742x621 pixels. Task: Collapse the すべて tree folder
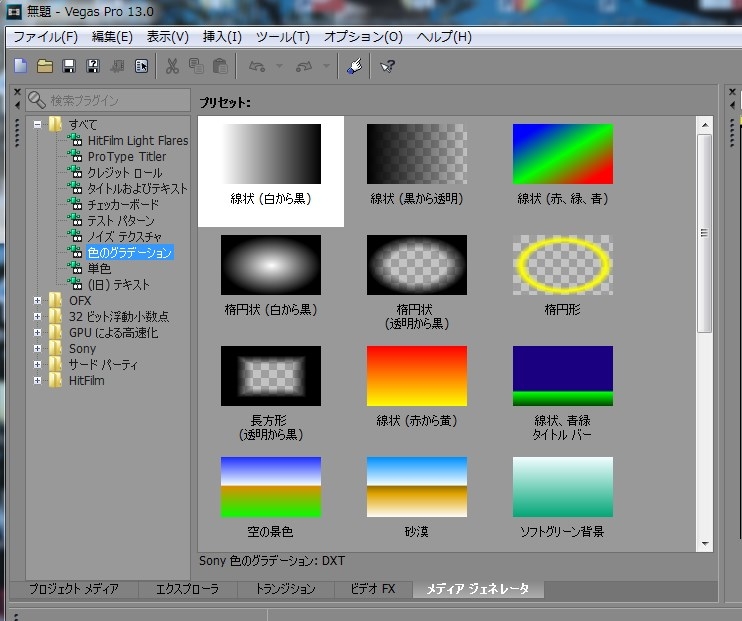(37, 125)
